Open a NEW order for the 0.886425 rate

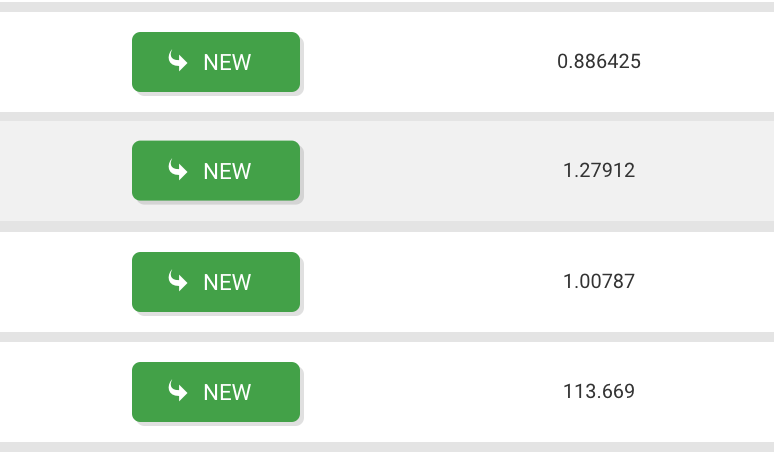(x=216, y=62)
